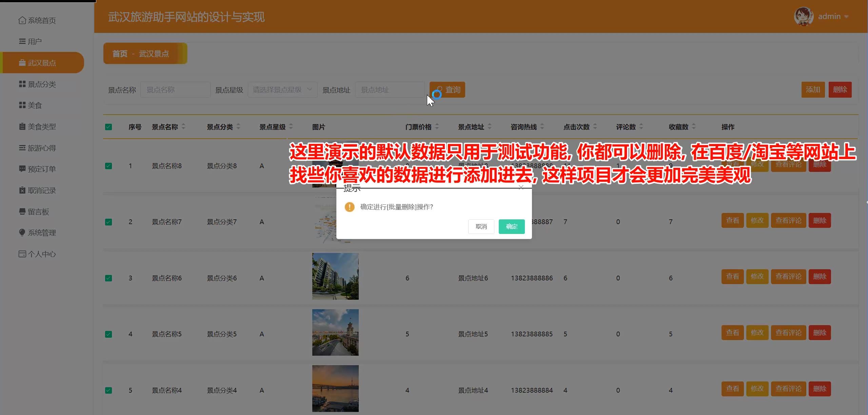The width and height of the screenshot is (868, 415).
Task: Click the list icon beside 用户
Action: 22,41
